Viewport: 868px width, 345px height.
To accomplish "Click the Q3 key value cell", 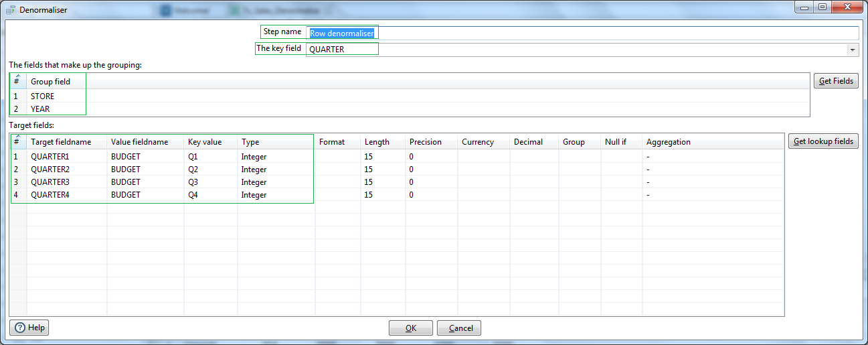I will (x=193, y=182).
